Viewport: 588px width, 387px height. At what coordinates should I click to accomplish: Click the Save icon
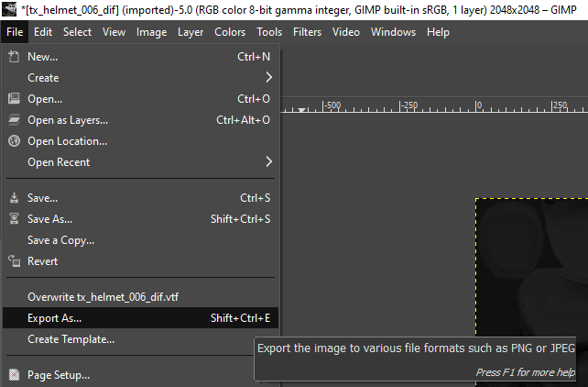14,198
